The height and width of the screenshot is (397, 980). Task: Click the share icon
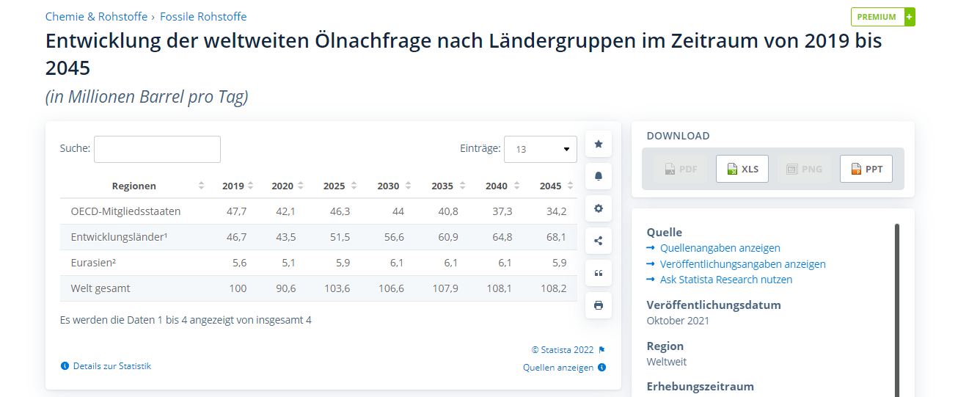coord(599,241)
